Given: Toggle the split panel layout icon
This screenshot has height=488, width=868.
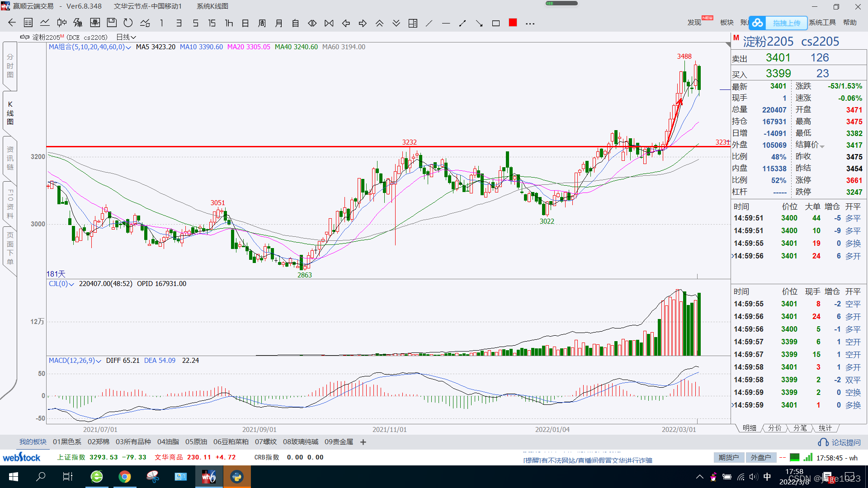Looking at the screenshot, I should coord(413,23).
